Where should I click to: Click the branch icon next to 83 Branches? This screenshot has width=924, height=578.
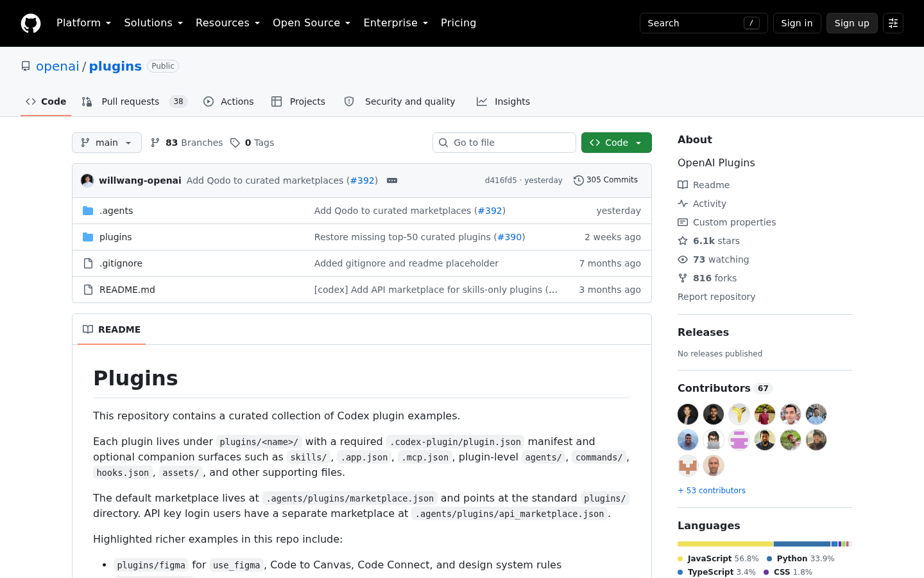pyautogui.click(x=155, y=143)
